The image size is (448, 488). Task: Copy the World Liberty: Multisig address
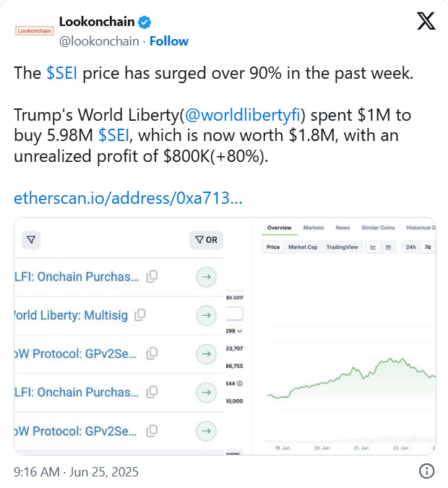point(141,314)
